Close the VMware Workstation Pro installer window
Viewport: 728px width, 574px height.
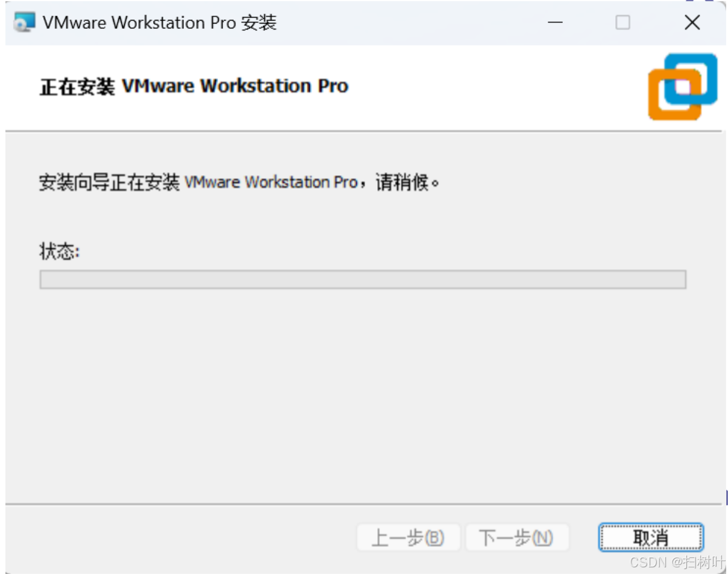coord(692,23)
